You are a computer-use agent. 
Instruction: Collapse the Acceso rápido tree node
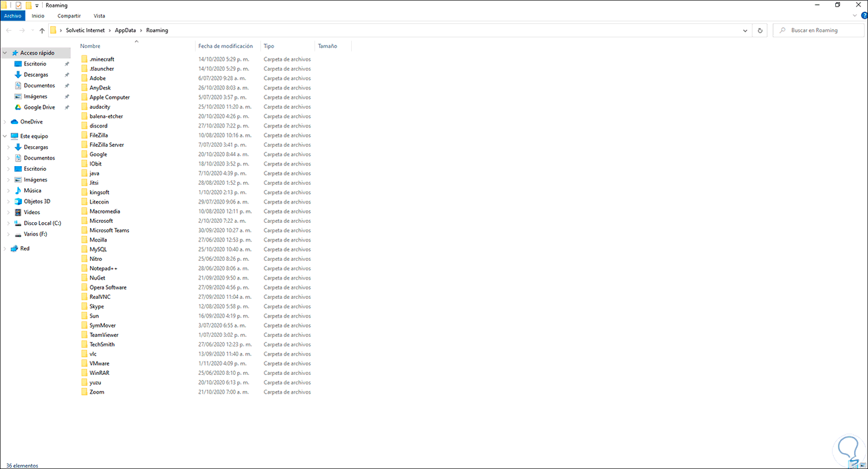coord(5,53)
